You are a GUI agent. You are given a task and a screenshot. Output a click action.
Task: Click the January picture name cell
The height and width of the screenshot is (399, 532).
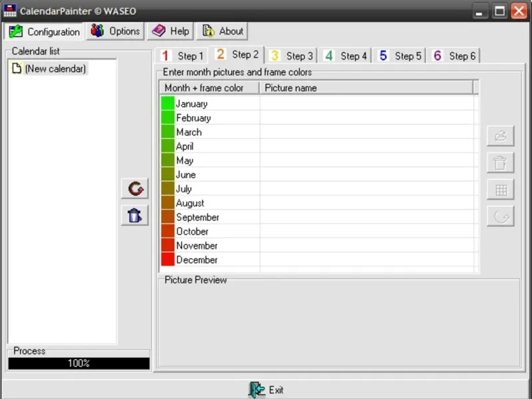click(367, 103)
